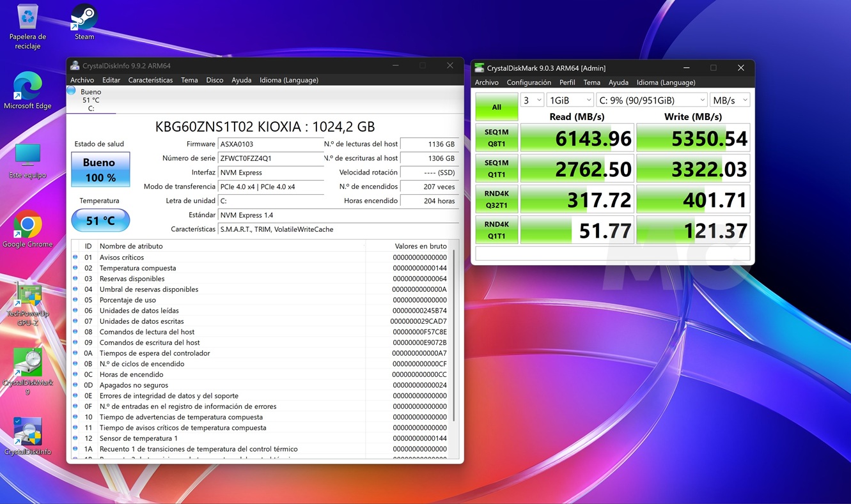Click the Nombre de atributo column header
The image size is (851, 504).
131,246
